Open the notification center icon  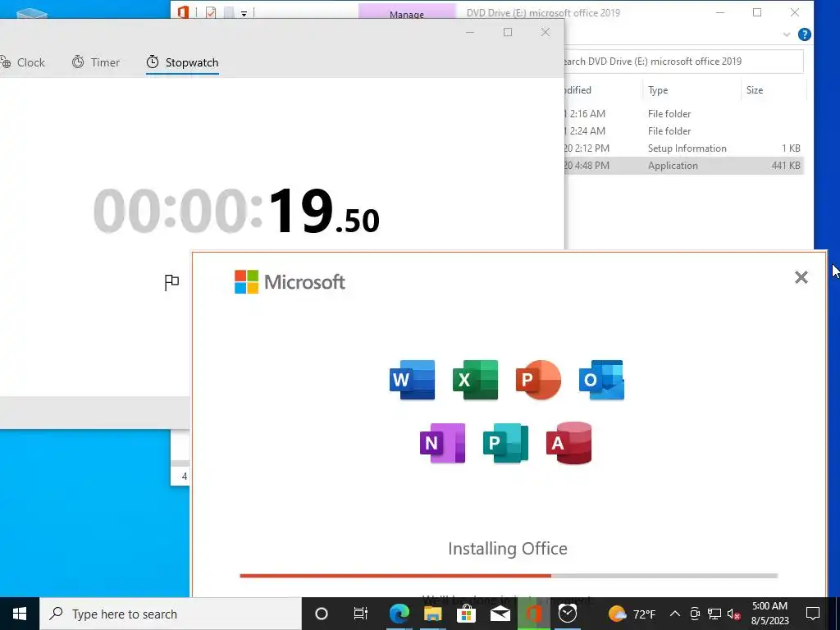click(813, 614)
